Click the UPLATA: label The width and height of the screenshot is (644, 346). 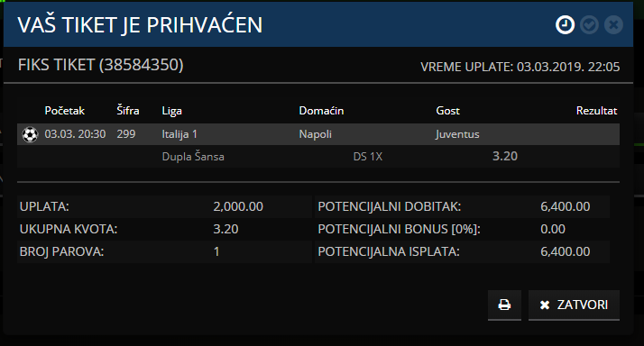tap(44, 206)
